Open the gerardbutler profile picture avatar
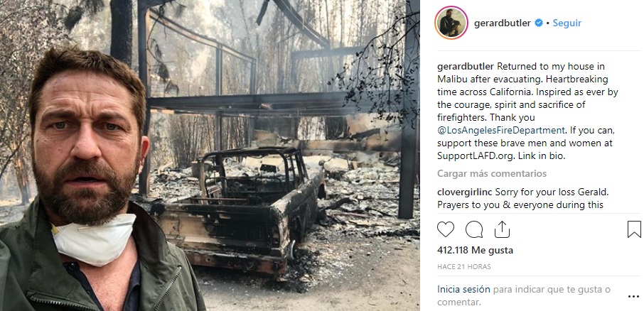 [451, 23]
